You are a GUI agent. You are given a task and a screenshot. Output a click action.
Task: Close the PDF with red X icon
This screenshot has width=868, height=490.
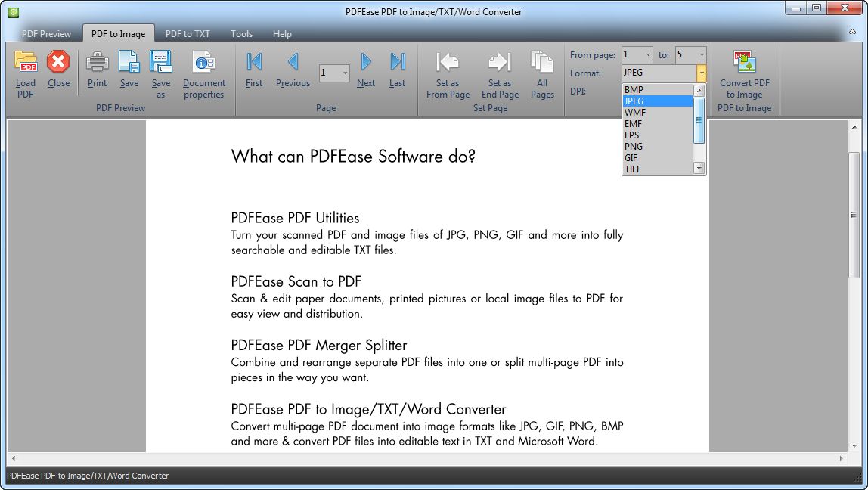click(58, 61)
